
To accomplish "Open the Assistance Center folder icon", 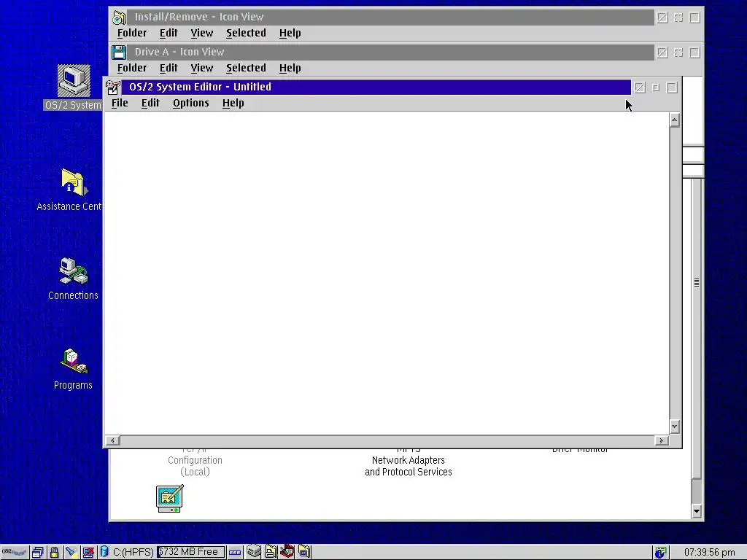I will coord(74,182).
